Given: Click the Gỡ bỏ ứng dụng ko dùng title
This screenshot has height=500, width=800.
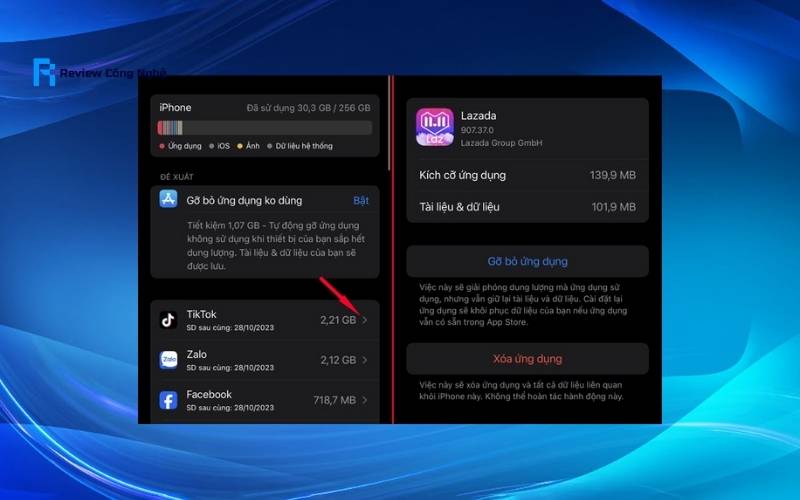Looking at the screenshot, I should pyautogui.click(x=244, y=201).
